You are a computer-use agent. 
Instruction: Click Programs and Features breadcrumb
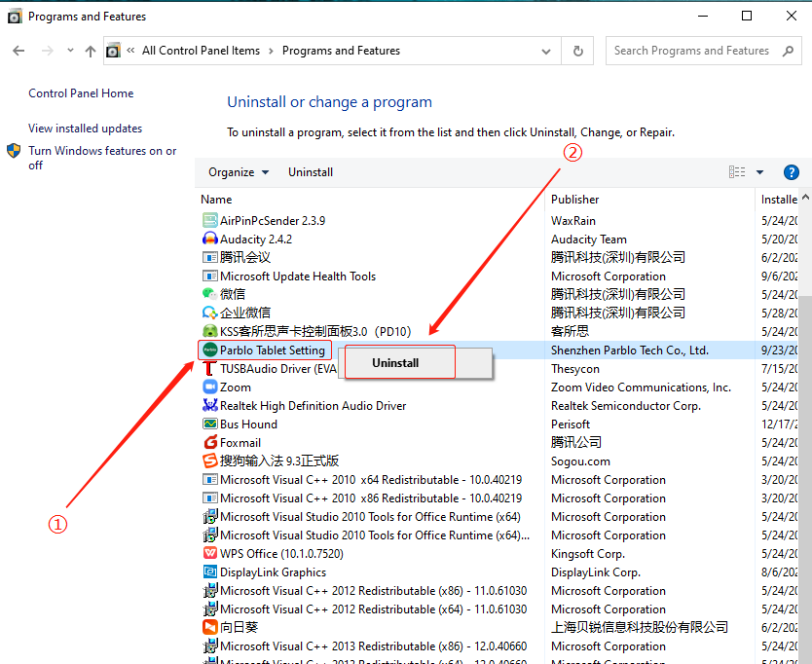[x=341, y=51]
